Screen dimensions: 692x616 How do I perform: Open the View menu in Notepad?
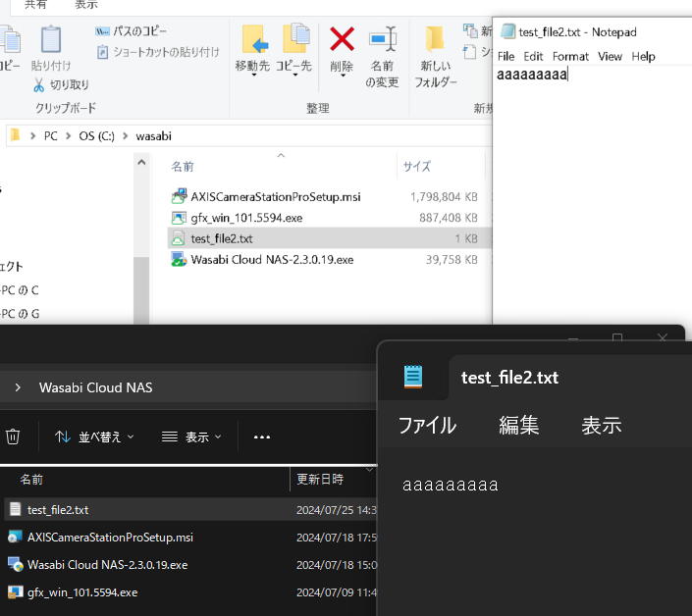click(610, 57)
